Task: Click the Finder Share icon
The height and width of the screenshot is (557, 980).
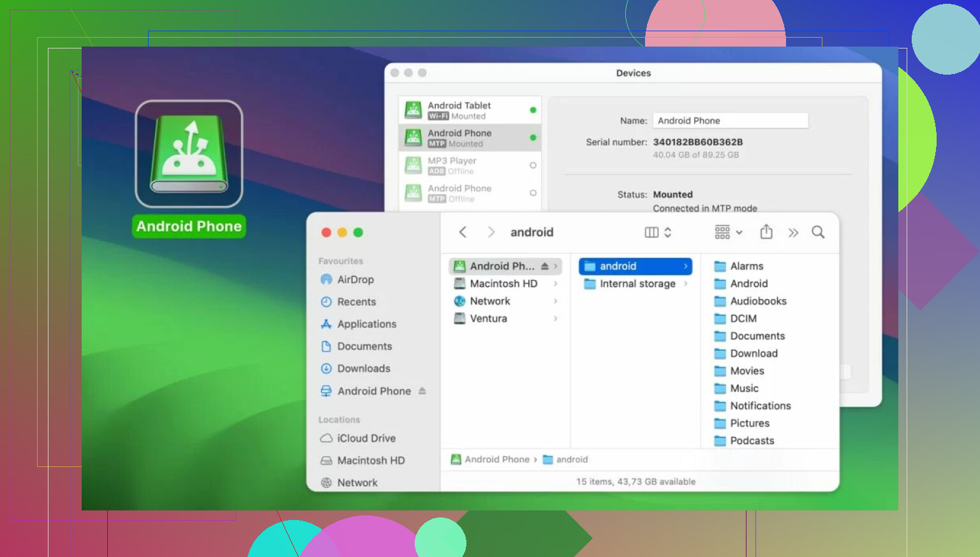Action: pyautogui.click(x=766, y=232)
